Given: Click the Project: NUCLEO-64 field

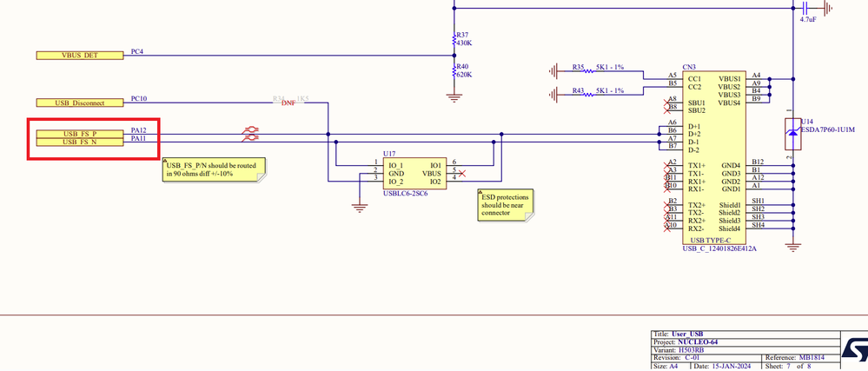Looking at the screenshot, I should tap(745, 341).
